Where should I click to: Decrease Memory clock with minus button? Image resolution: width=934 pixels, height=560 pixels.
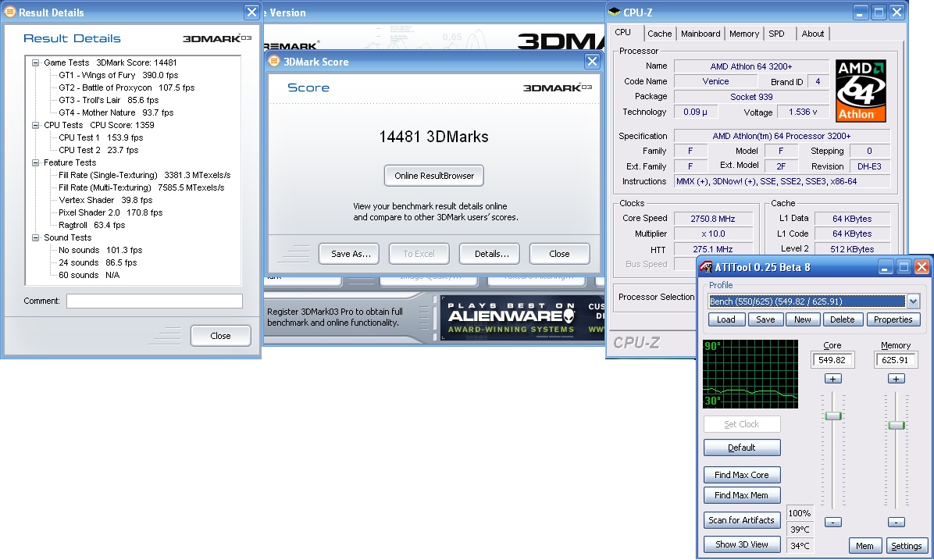(896, 523)
